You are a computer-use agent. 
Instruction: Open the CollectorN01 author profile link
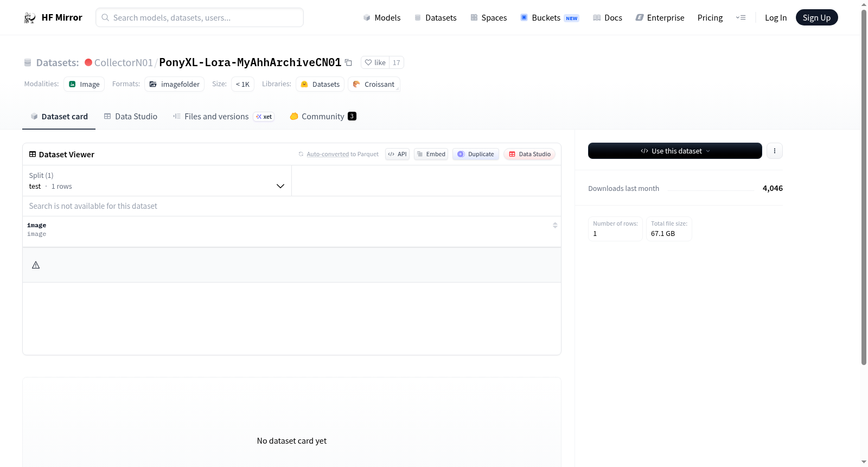[x=124, y=62]
